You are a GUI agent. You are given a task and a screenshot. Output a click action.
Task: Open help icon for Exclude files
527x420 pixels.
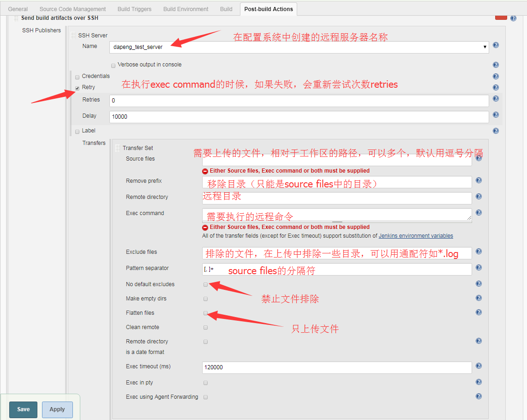(479, 251)
